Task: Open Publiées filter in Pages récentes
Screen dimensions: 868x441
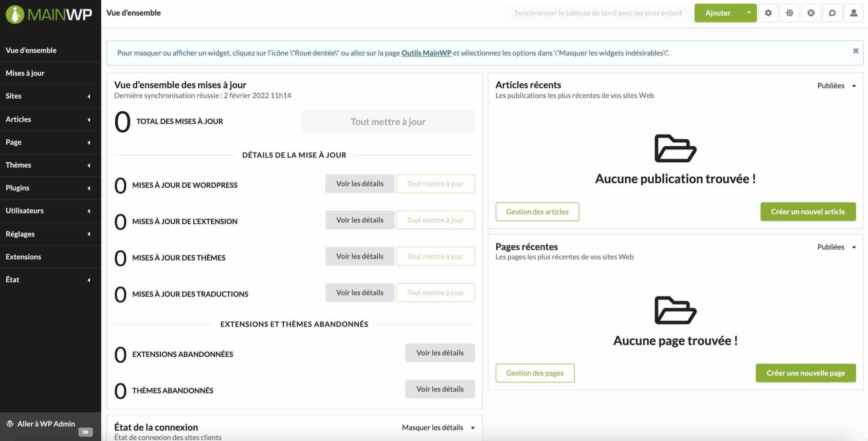Action: [837, 247]
